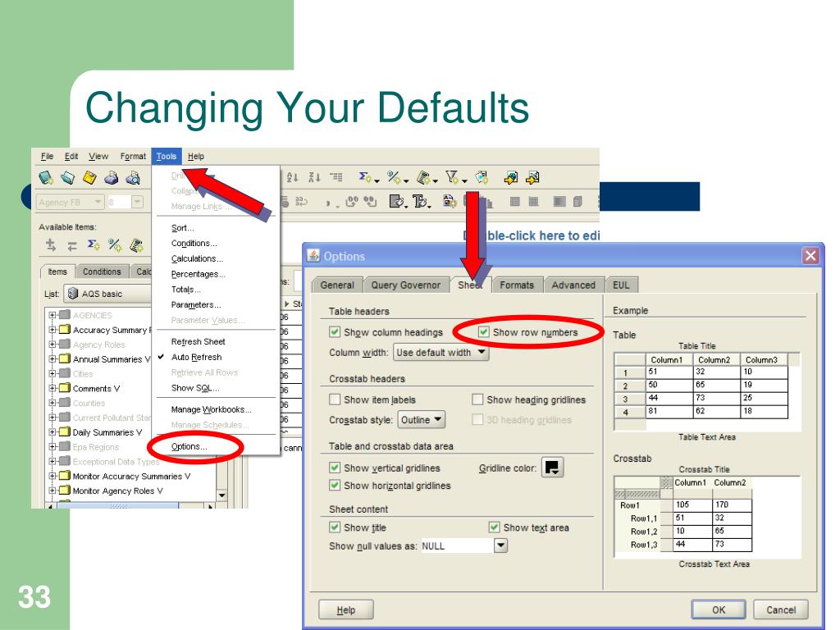Screen dimensions: 840x630
Task: Open the AQS basic list dropdown
Action: [x=107, y=294]
